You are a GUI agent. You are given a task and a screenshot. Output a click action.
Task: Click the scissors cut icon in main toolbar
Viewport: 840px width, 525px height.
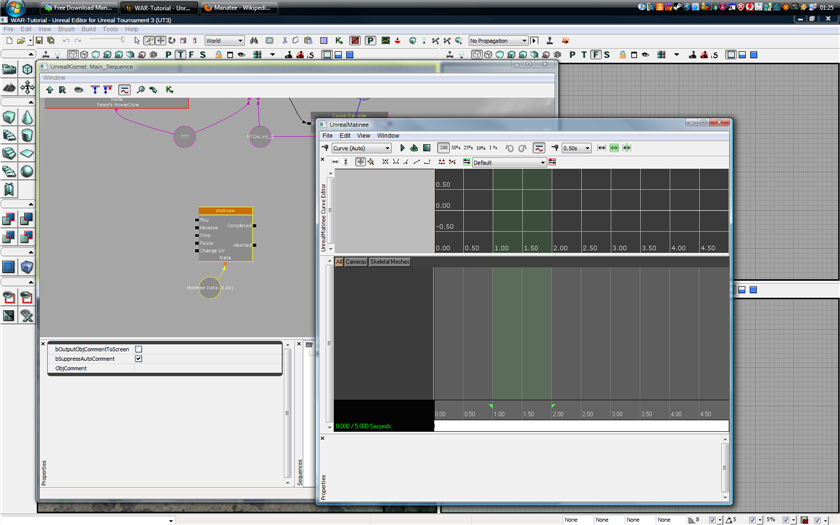pyautogui.click(x=284, y=41)
